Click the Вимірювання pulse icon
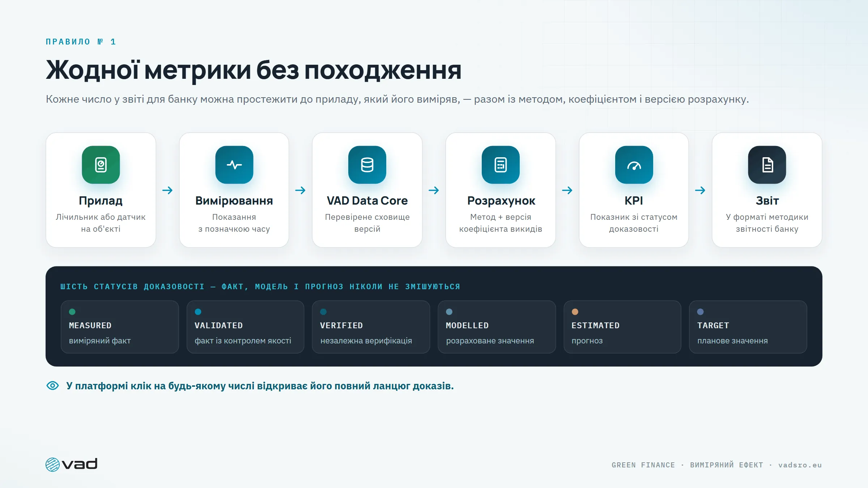The height and width of the screenshot is (488, 868). (234, 165)
